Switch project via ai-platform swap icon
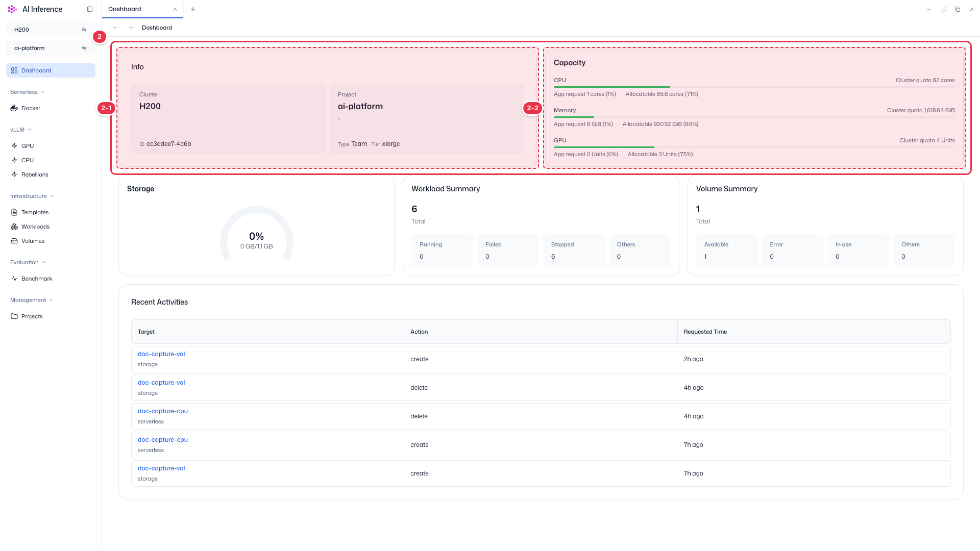980x551 pixels. 84,48
